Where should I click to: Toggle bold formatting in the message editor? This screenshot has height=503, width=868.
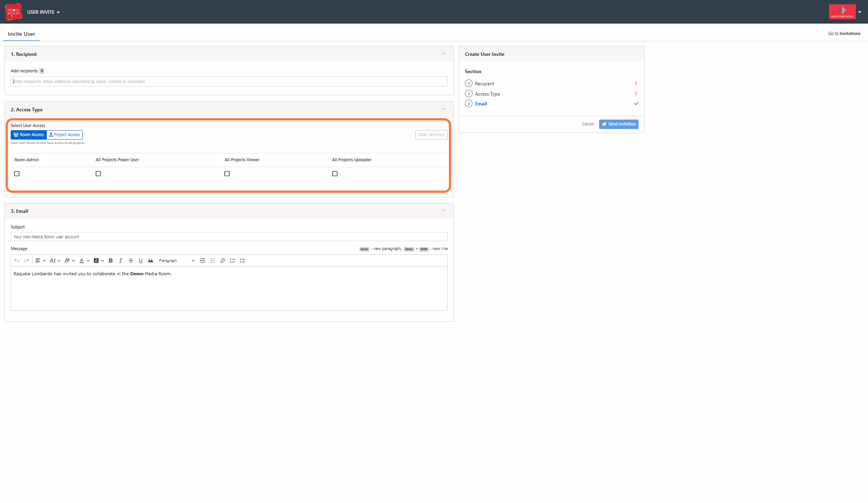coord(111,261)
